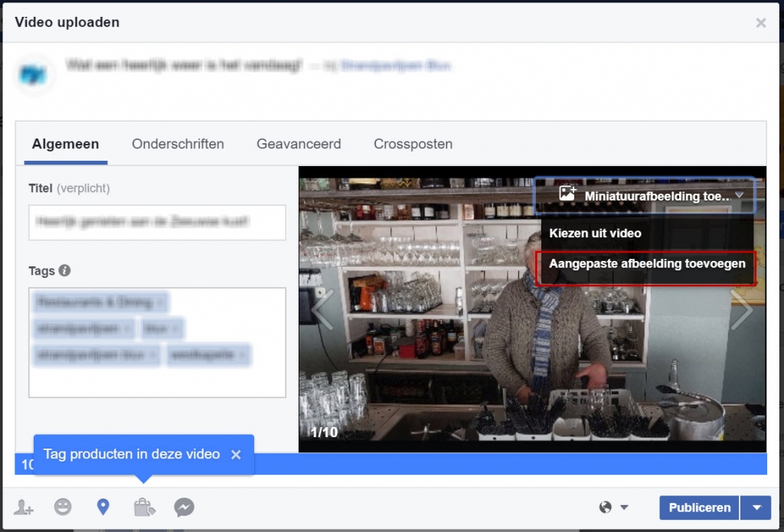Click the location check-in pin icon
The width and height of the screenshot is (784, 532).
tap(103, 507)
